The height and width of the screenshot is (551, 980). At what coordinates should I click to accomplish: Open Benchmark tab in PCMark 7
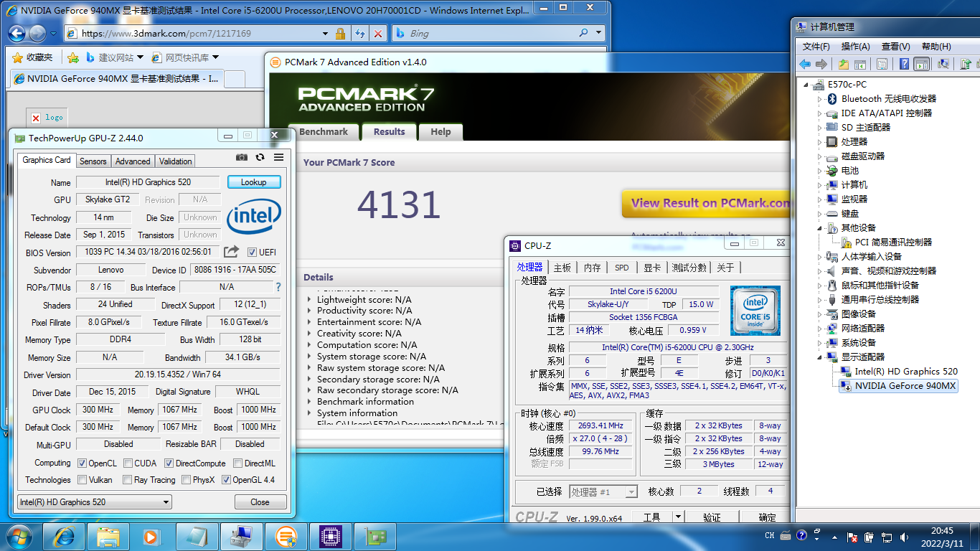[324, 132]
